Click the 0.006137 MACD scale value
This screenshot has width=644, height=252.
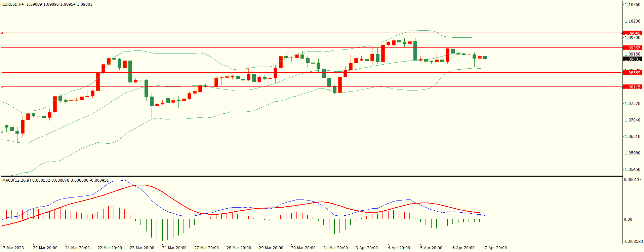point(633,180)
